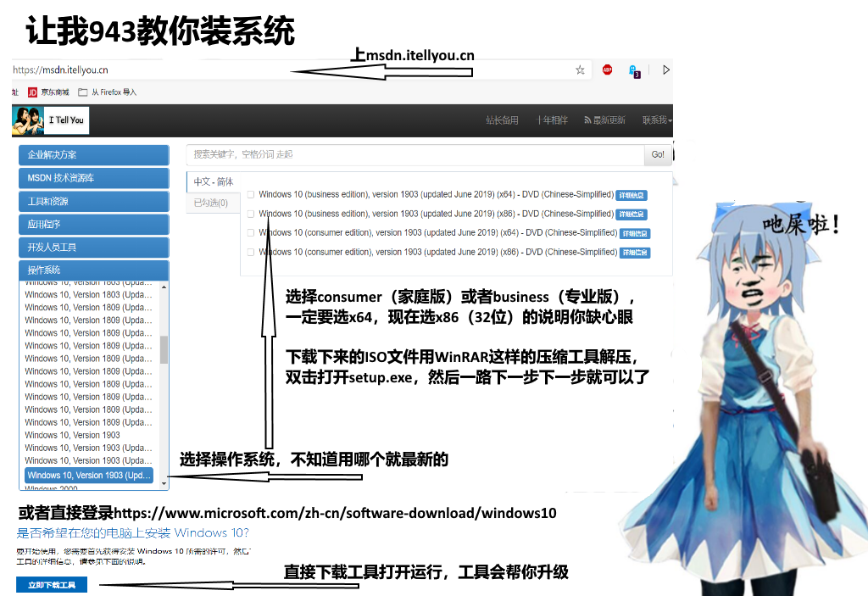Open the 最新更新 RSS feed link
Viewport: 868px width, 596px height.
[x=604, y=120]
